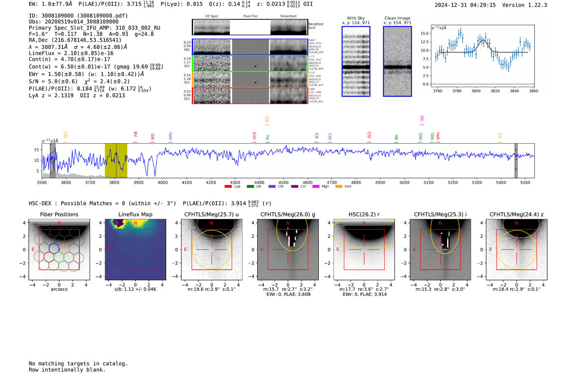Click the red-framed fiber 2D spectrum

(x=212, y=96)
